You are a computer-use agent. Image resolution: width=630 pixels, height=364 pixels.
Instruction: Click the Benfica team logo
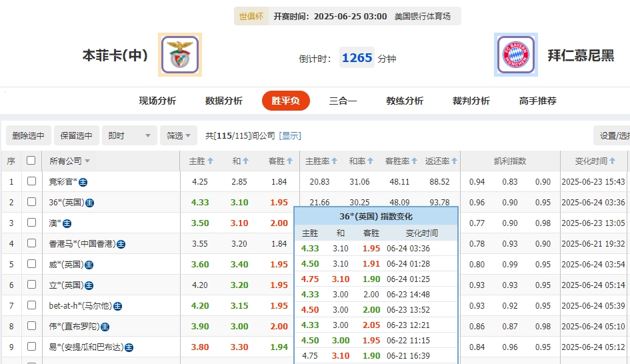pyautogui.click(x=179, y=55)
